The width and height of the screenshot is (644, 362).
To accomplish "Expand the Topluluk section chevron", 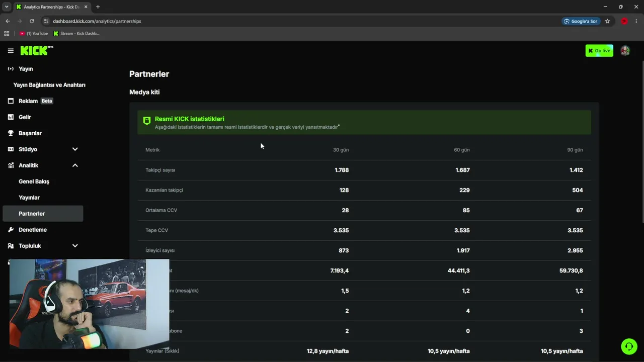I will (75, 246).
